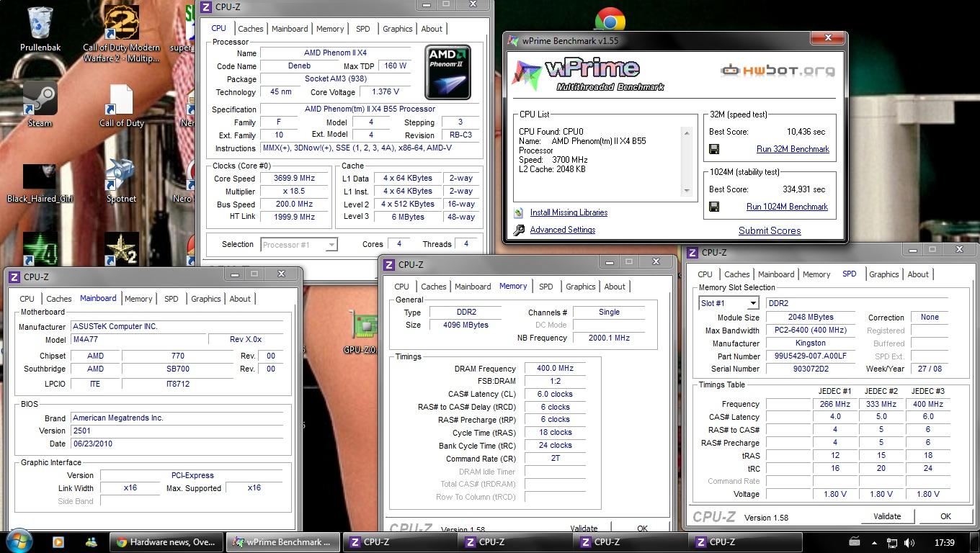Open the About tab in top CPU-Z window
Screen dimensions: 980x553
[432, 29]
